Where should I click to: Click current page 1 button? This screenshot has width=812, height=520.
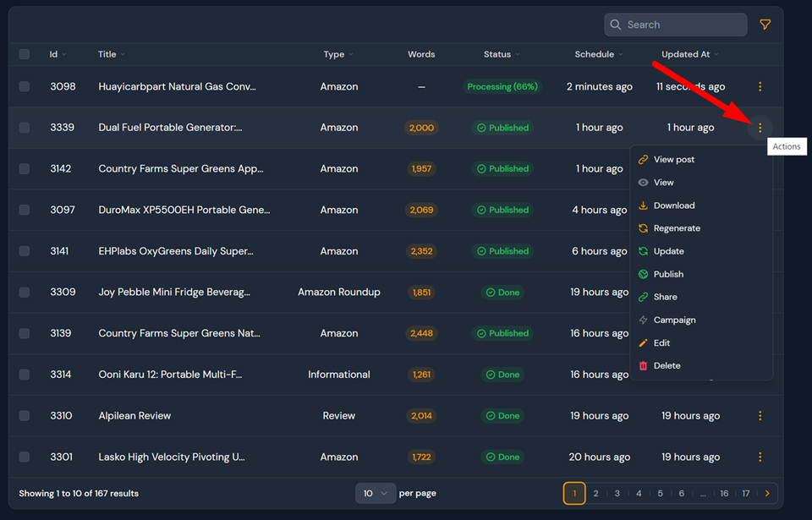tap(574, 493)
